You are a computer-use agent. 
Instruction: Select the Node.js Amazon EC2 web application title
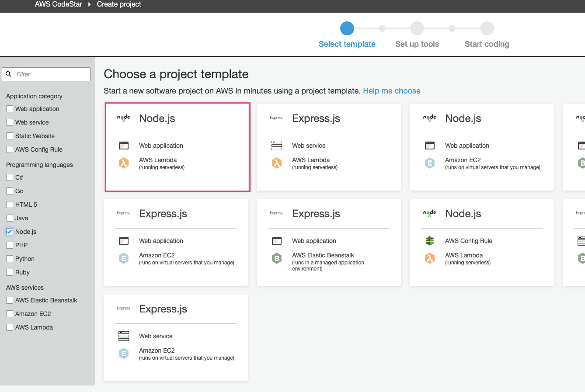463,118
